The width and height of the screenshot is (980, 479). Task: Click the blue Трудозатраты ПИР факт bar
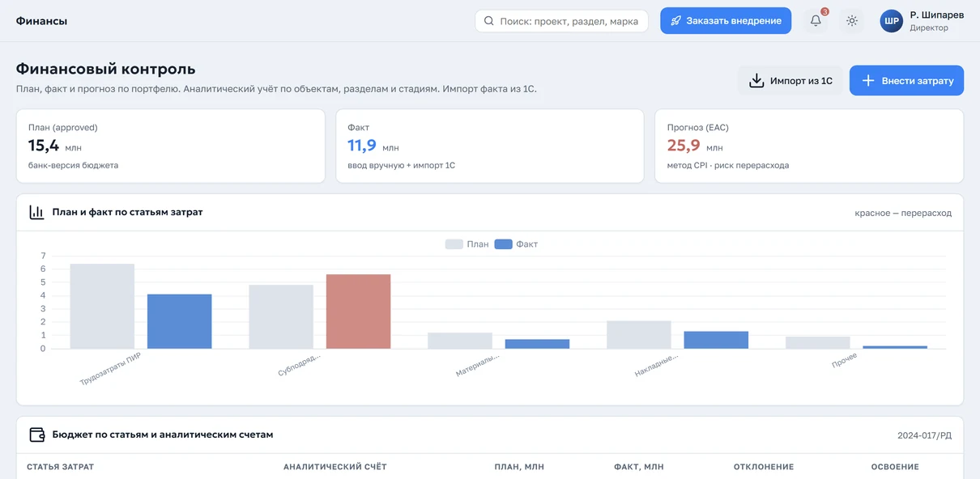(179, 321)
